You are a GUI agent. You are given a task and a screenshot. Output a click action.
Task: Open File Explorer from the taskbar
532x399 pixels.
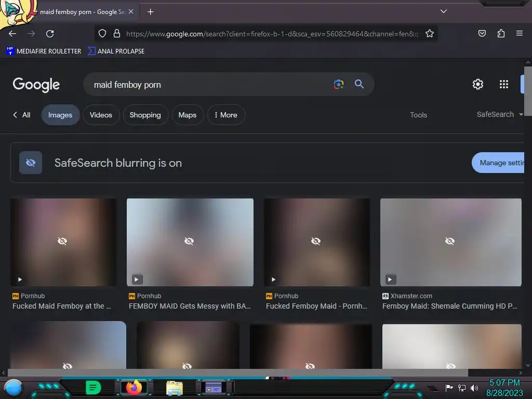pos(175,388)
